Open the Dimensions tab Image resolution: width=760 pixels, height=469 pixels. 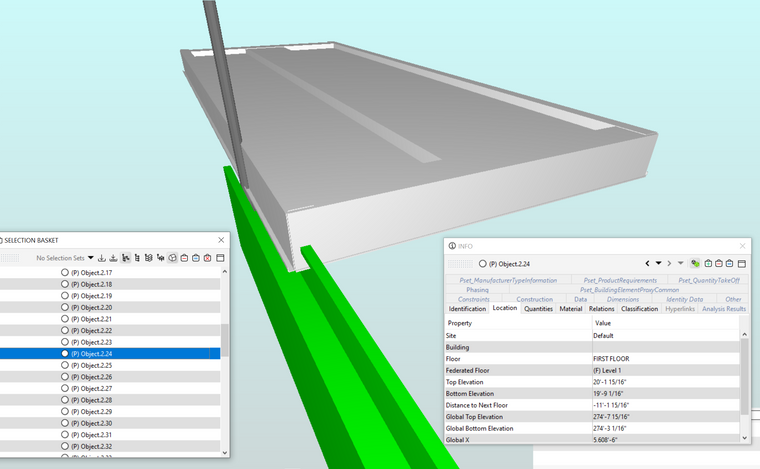(x=623, y=299)
